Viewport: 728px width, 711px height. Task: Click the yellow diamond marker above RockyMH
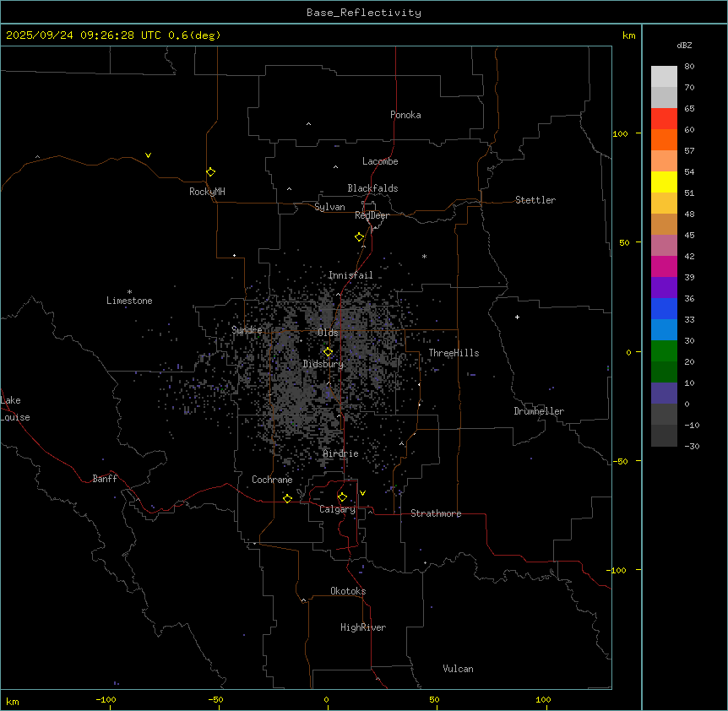pos(210,171)
